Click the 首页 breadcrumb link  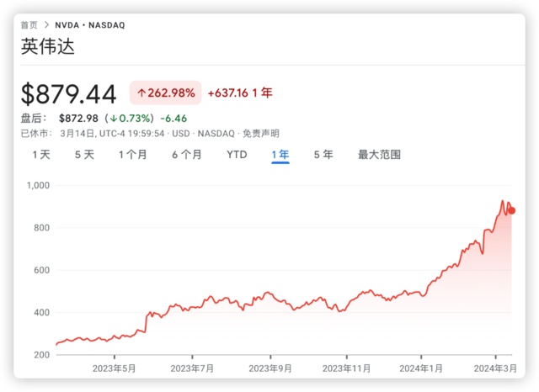click(29, 25)
